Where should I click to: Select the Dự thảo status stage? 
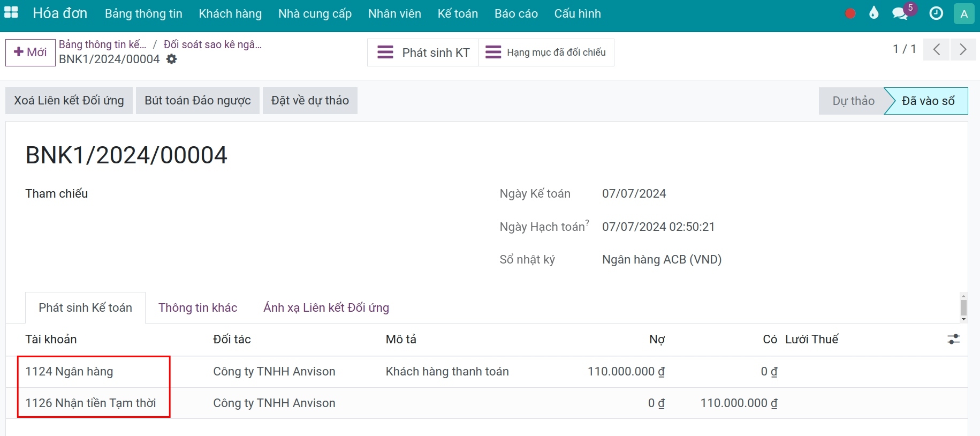[853, 101]
